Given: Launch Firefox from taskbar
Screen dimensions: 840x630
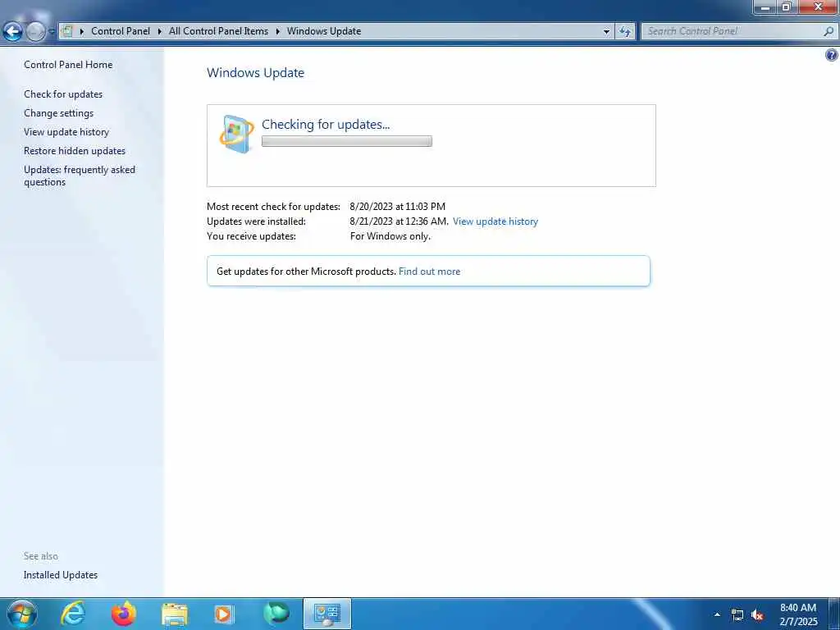Looking at the screenshot, I should coord(124,614).
